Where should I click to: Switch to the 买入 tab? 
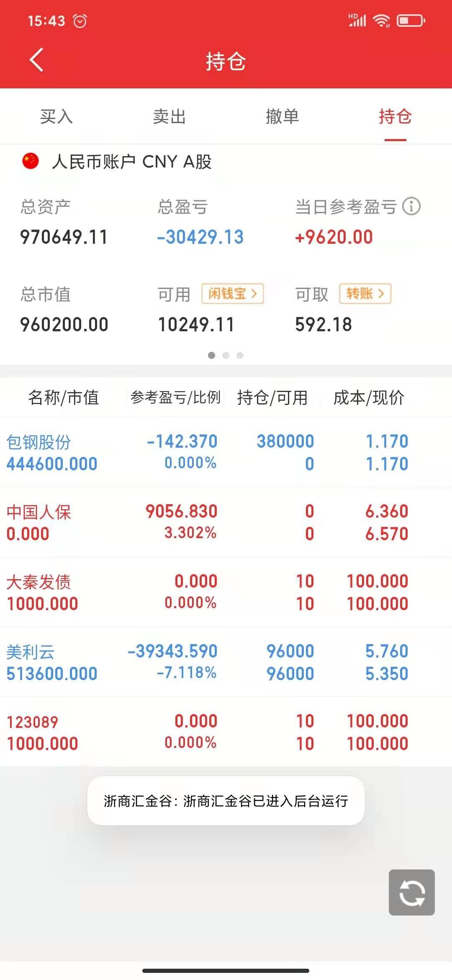pyautogui.click(x=56, y=116)
